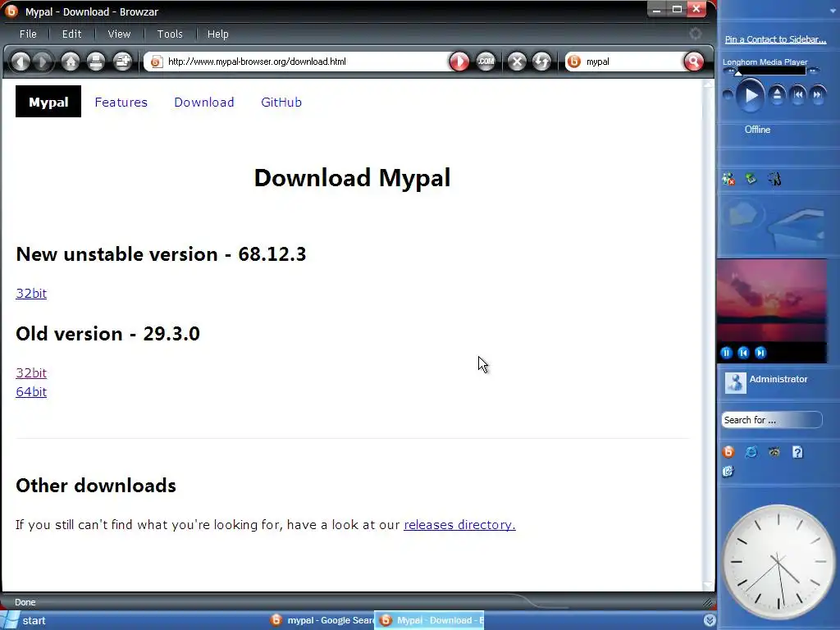Screen dimensions: 840x630
Task: Click the rewind button left of the seek bar
Action: pos(731,71)
